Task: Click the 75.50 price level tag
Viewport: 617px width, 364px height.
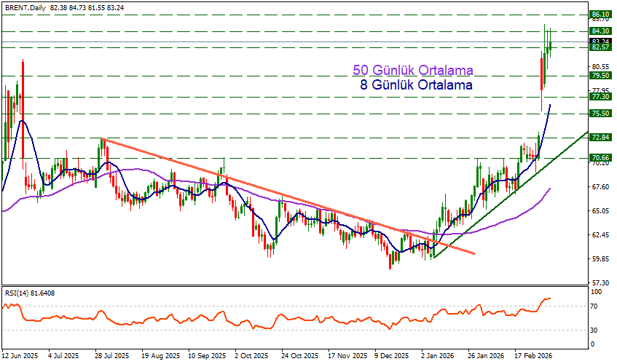Action: pyautogui.click(x=600, y=114)
